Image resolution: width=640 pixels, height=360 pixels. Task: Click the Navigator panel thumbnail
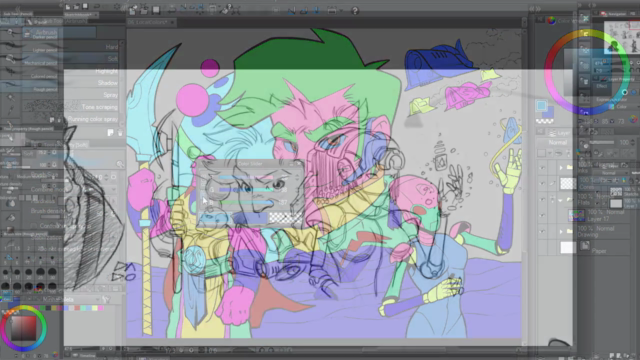pos(622,38)
